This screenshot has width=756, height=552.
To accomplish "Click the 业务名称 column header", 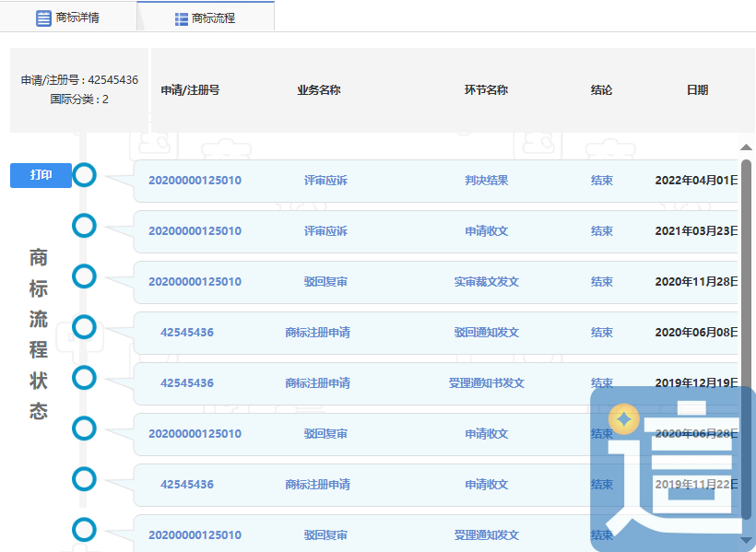I will [319, 90].
